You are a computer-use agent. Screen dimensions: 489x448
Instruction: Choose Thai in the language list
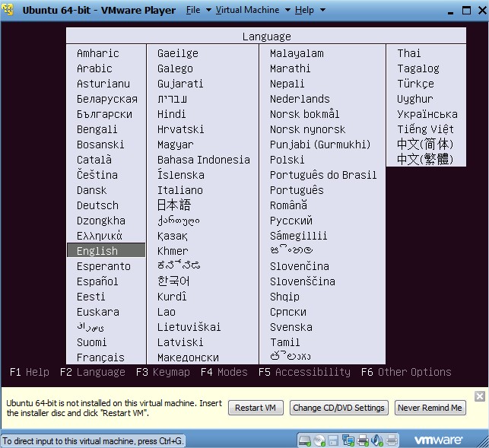click(x=409, y=53)
